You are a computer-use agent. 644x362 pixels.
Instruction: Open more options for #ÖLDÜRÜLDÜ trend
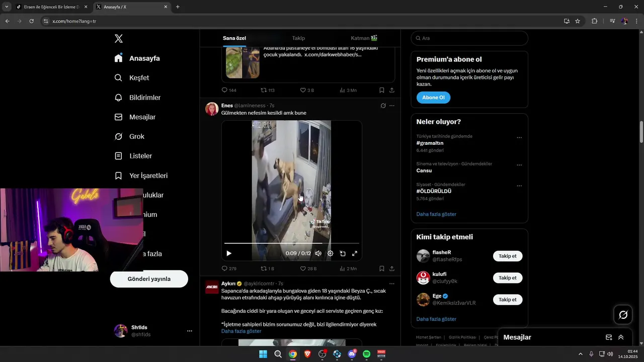[519, 186]
